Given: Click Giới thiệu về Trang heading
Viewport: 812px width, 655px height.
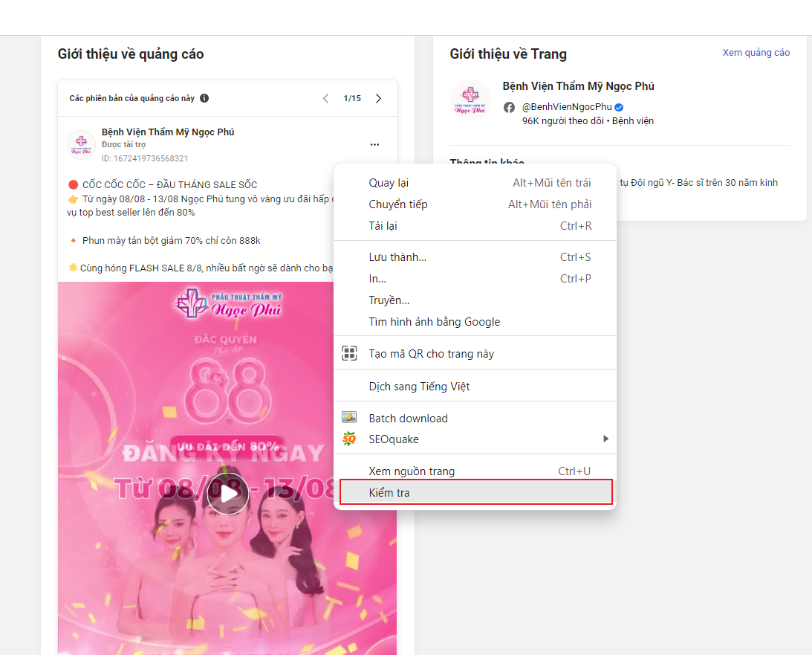Looking at the screenshot, I should [508, 54].
